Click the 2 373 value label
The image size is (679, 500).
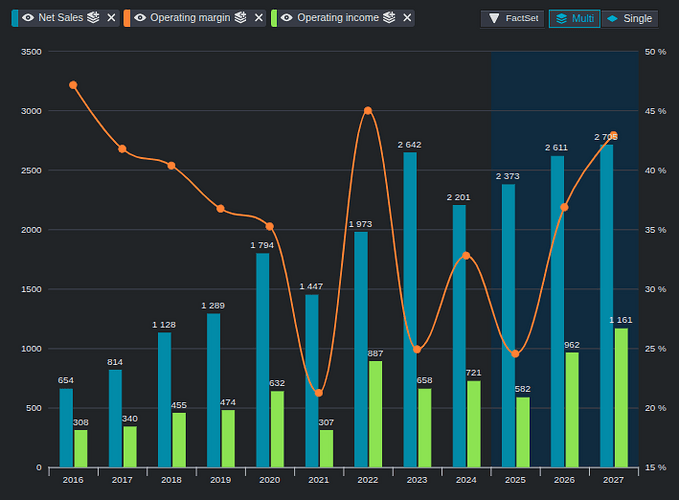pos(508,176)
